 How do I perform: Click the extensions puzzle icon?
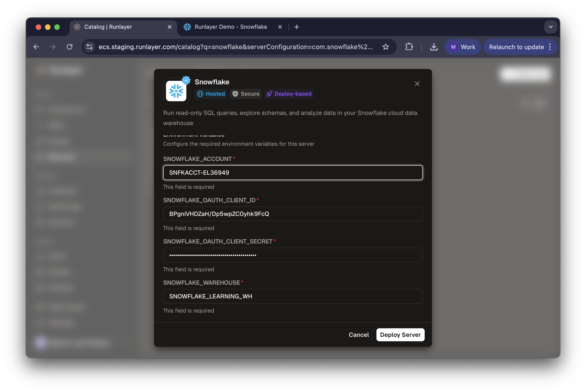tap(409, 47)
